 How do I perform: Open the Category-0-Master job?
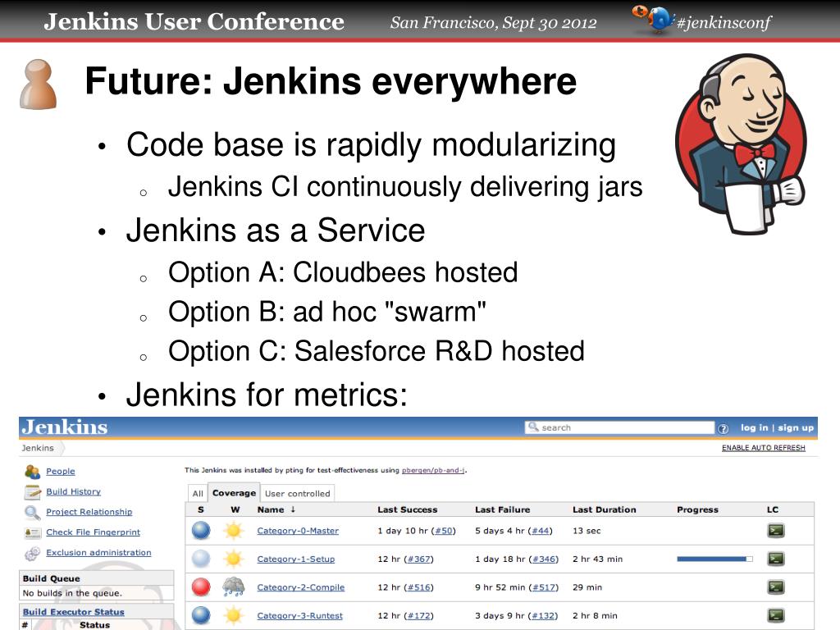tap(298, 531)
